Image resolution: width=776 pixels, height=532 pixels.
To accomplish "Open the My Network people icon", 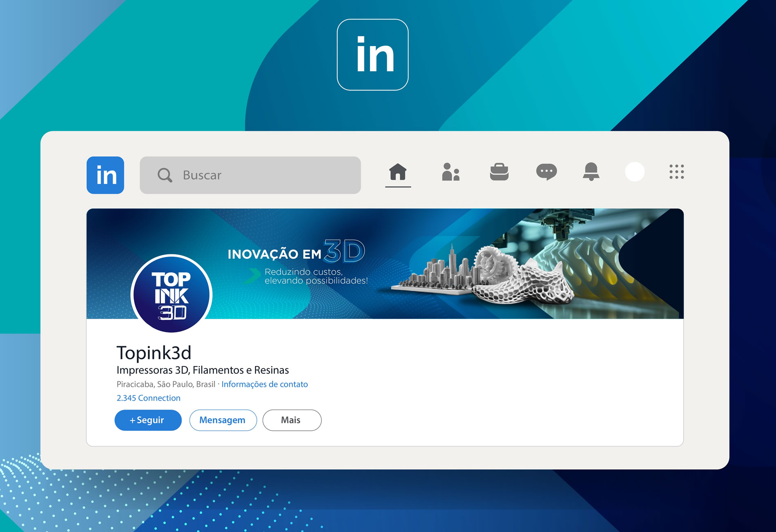I will pyautogui.click(x=451, y=172).
